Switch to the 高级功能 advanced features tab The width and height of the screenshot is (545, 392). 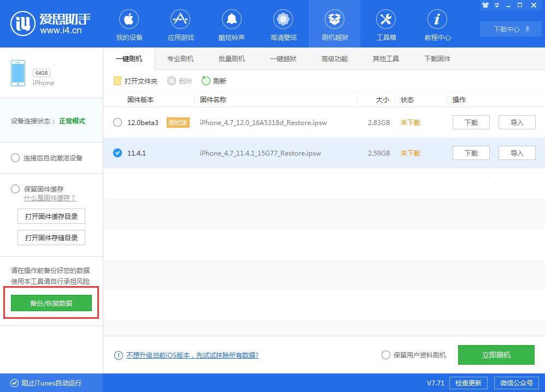(334, 58)
